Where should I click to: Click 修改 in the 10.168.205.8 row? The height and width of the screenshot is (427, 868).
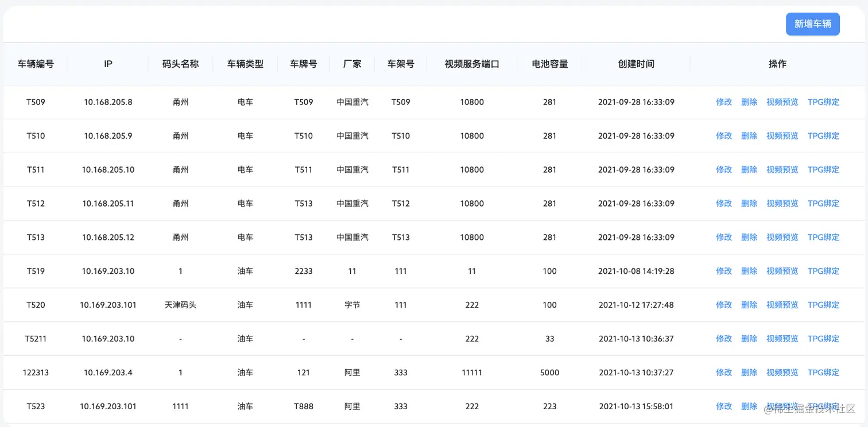724,102
